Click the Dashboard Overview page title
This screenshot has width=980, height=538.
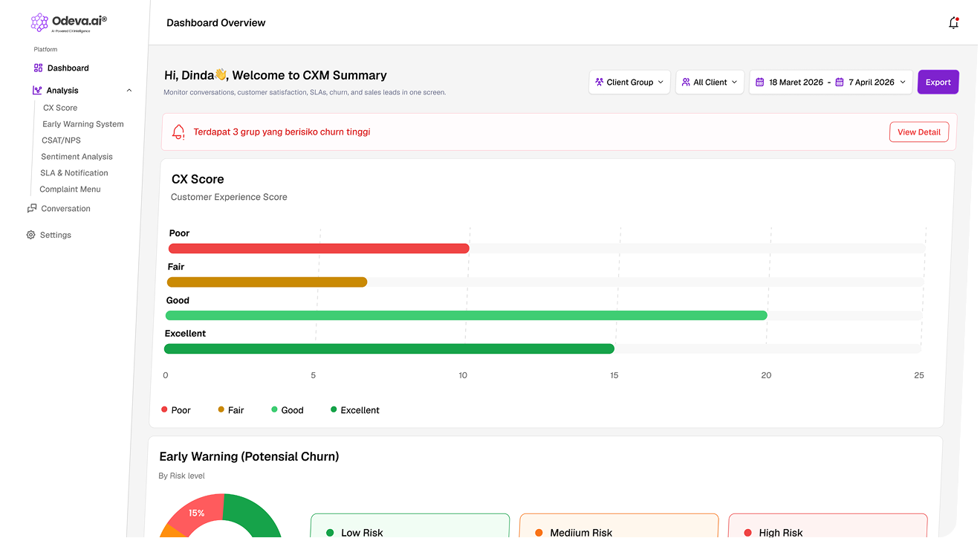(216, 23)
